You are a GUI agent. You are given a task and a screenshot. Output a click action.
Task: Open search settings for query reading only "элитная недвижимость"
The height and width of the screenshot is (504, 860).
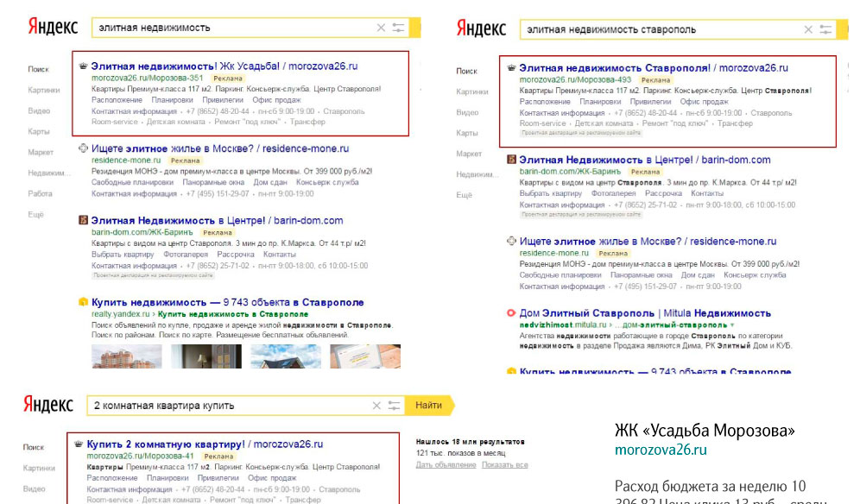tap(398, 28)
